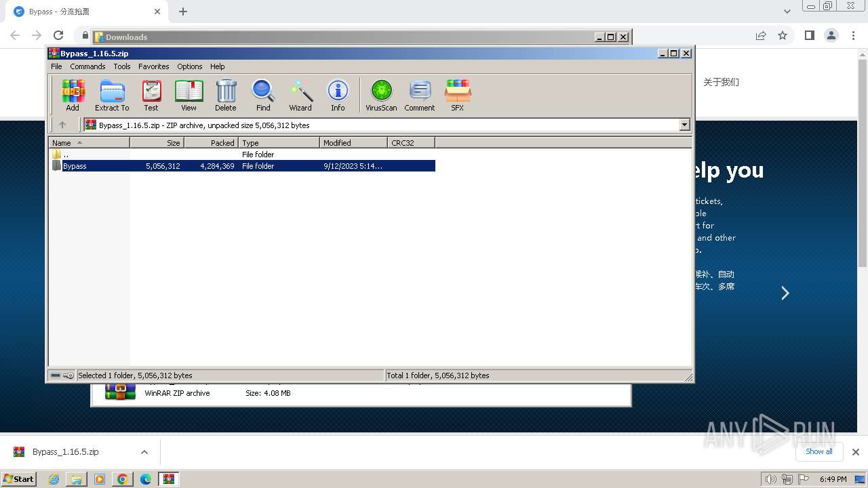Open the archive Comment tool
868x488 pixels.
pos(420,95)
